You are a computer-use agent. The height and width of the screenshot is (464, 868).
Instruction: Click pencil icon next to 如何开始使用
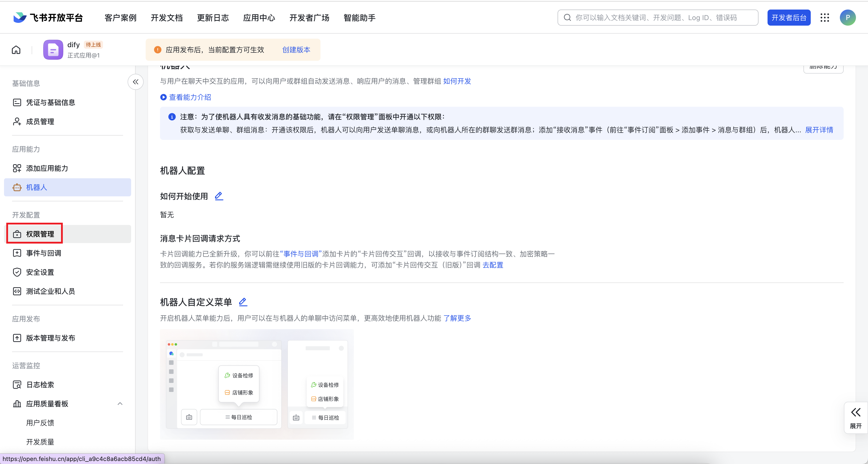(x=219, y=196)
